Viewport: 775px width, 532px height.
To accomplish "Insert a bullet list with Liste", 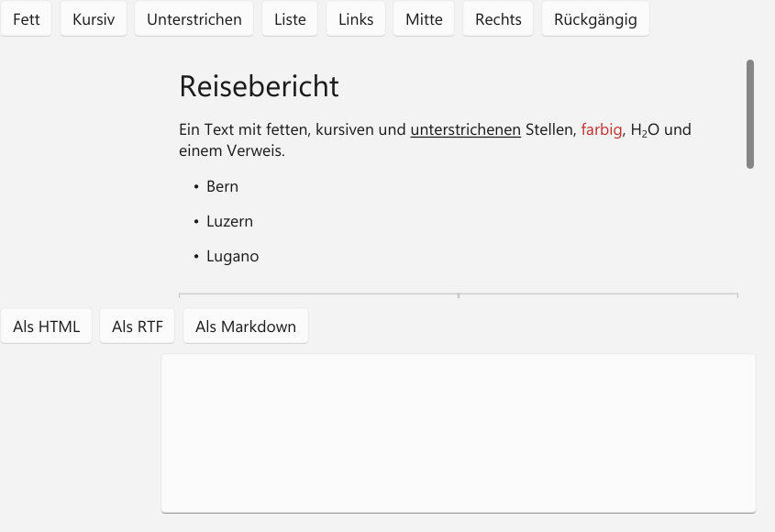I will pos(290,19).
